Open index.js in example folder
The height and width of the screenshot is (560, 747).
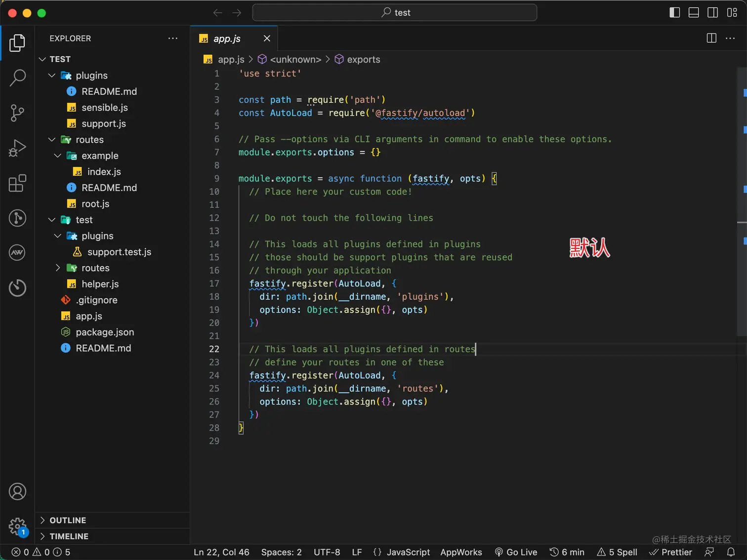point(113,172)
